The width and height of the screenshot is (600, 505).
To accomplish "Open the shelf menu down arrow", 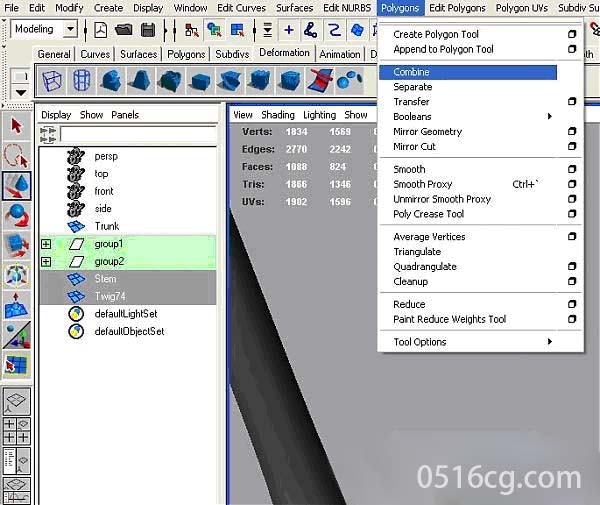I will click(x=21, y=93).
